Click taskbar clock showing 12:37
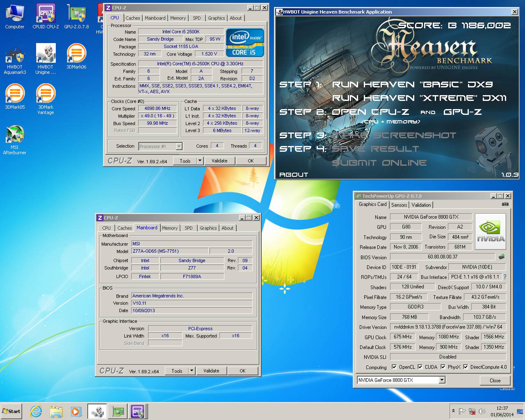The image size is (525, 420). 502,411
